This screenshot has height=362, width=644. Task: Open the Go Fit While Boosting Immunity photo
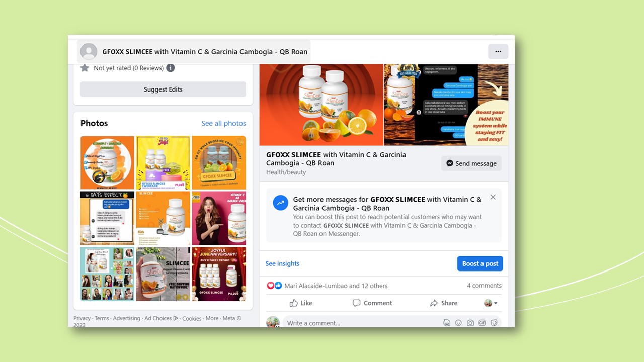point(219,163)
